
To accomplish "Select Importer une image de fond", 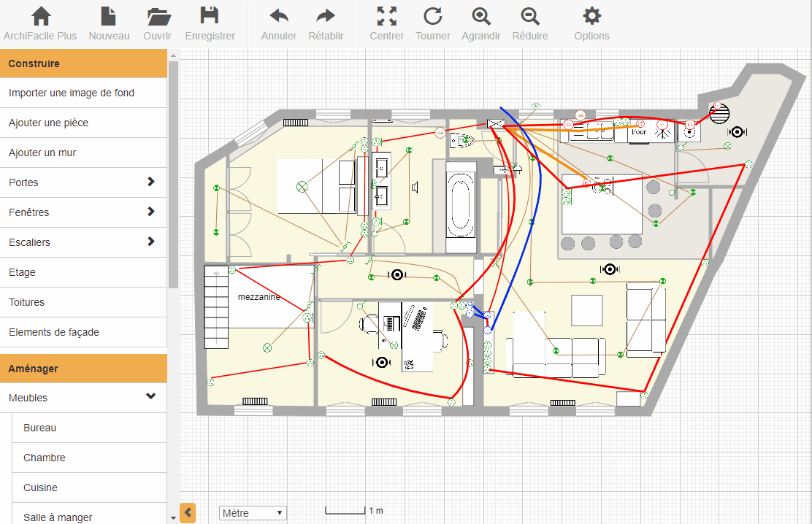I will [x=72, y=93].
